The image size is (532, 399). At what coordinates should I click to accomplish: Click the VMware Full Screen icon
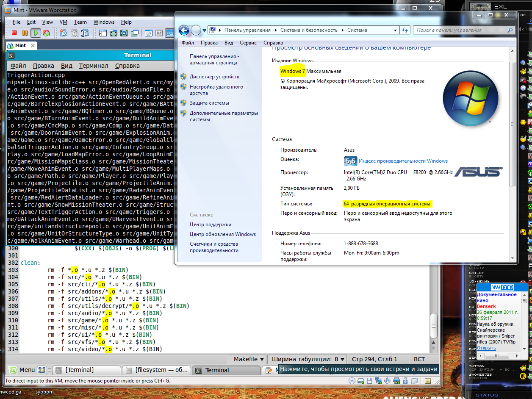pyautogui.click(x=124, y=33)
